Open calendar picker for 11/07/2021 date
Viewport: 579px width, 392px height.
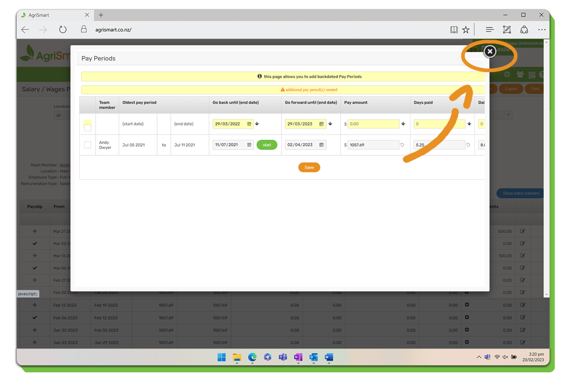(249, 145)
